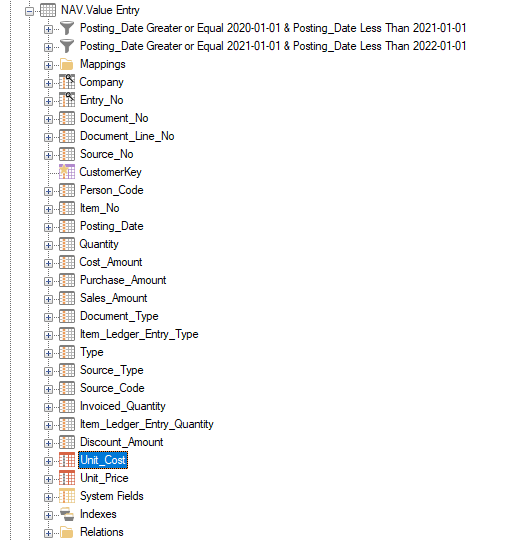530x541 pixels.
Task: Click the funnel icon for the 2021 Posting_Date filter
Action: (67, 46)
